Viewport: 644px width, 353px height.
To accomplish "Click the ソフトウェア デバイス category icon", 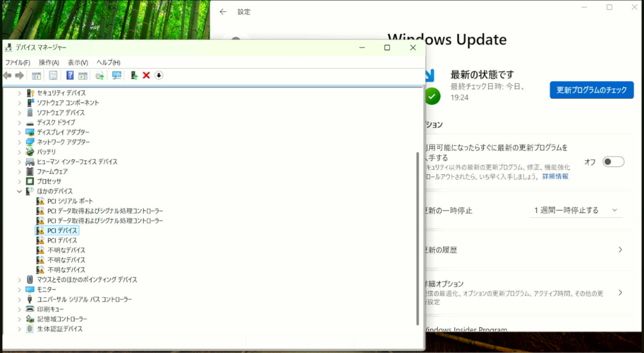I will (x=30, y=113).
